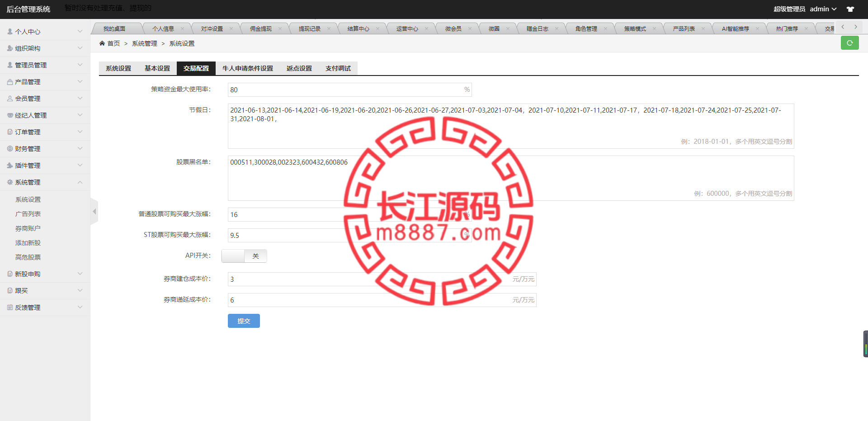
Task: Close the 对冲设置 tab
Action: (231, 28)
